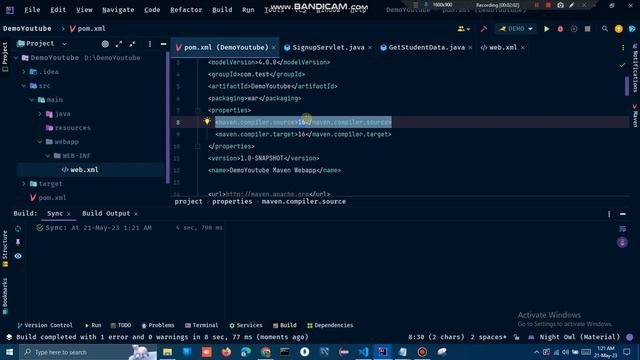Expand the .idea folder

pyautogui.click(x=24, y=72)
